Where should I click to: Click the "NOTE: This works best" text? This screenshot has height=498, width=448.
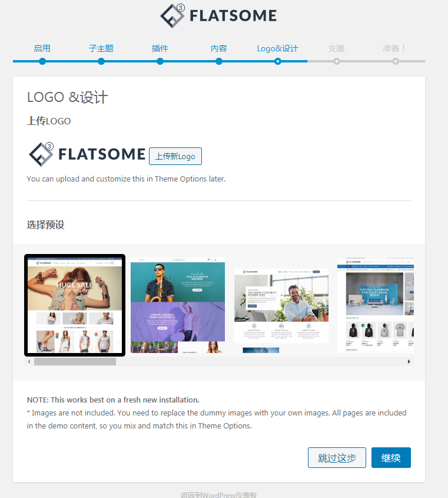[113, 400]
